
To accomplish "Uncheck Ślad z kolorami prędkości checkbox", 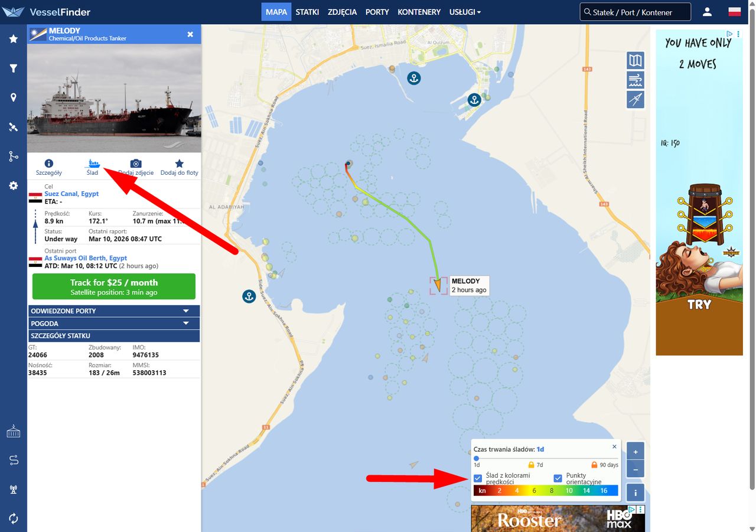I will (478, 478).
